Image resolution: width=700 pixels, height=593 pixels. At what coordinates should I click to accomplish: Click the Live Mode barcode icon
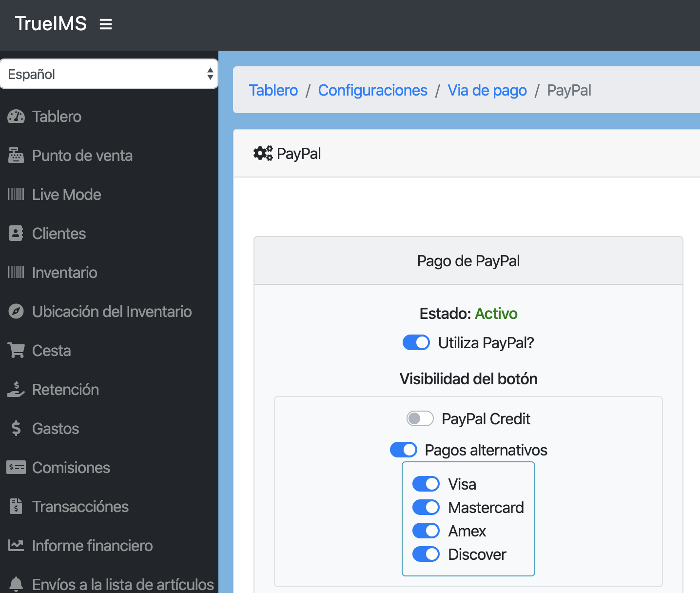coord(16,195)
